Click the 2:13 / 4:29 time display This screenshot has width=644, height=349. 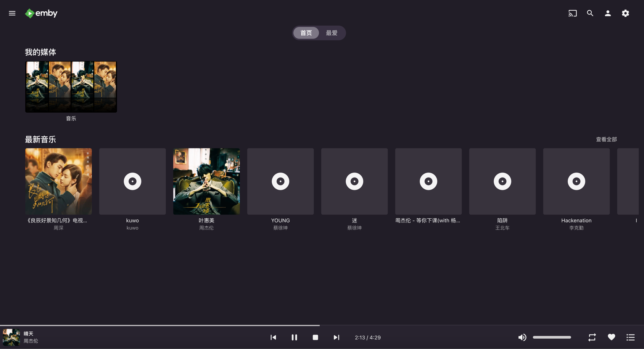[x=368, y=338]
